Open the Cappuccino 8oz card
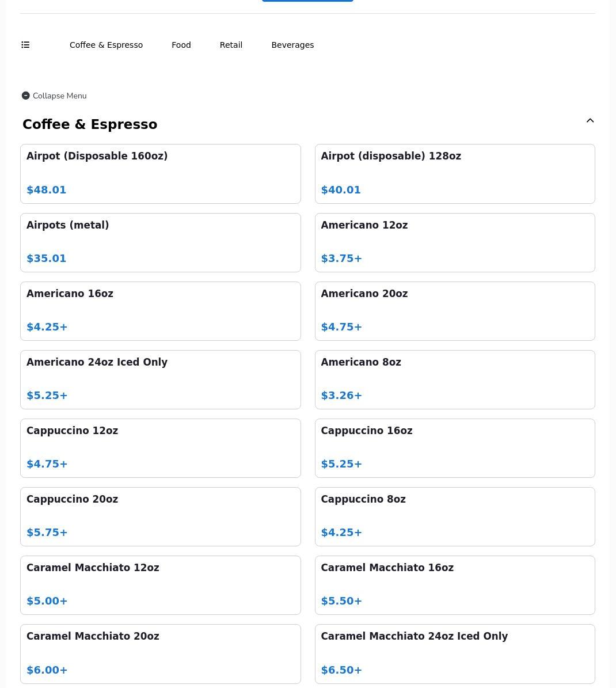616x688 pixels. [x=455, y=516]
